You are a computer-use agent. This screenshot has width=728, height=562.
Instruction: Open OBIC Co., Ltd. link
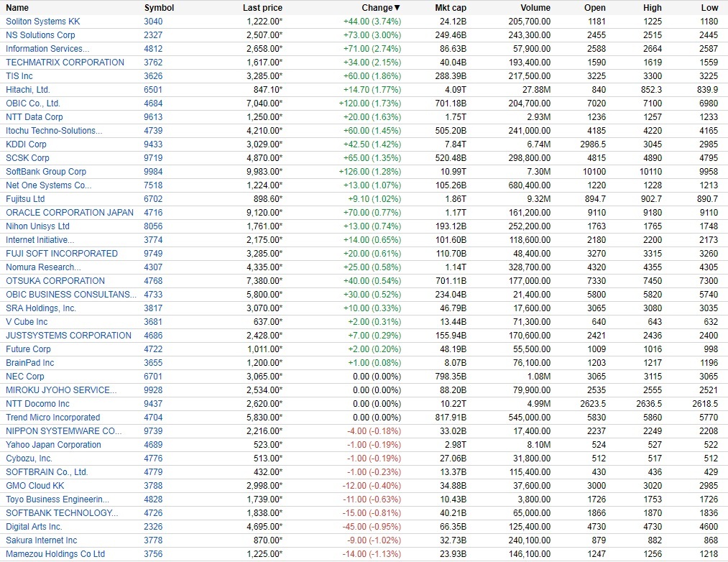[33, 103]
